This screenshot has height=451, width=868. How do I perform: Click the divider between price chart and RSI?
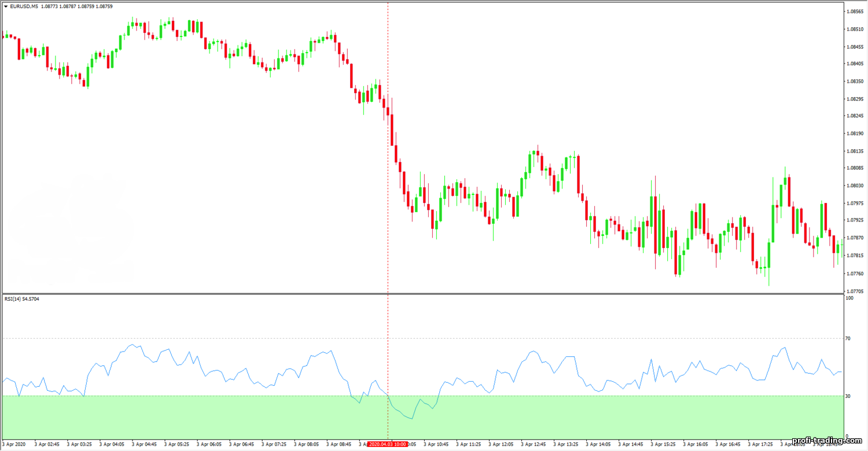422,294
